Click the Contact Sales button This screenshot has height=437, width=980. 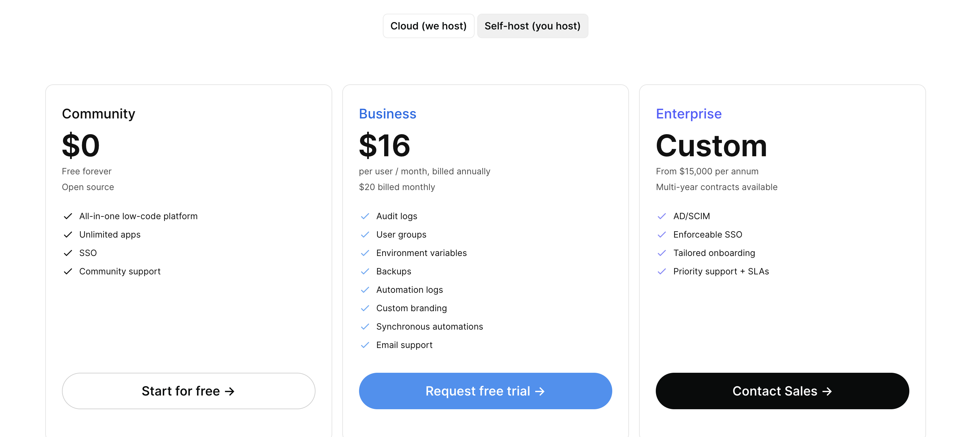[x=782, y=390]
